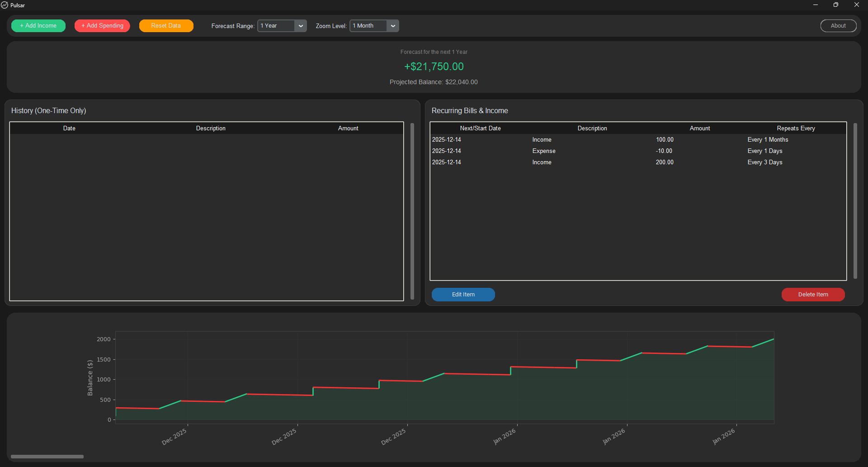This screenshot has width=868, height=467.
Task: Select the Every 3 Days income row
Action: tap(638, 162)
